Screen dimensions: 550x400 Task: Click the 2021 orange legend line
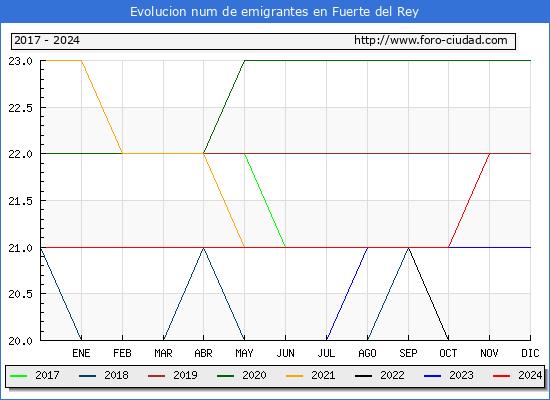point(294,376)
